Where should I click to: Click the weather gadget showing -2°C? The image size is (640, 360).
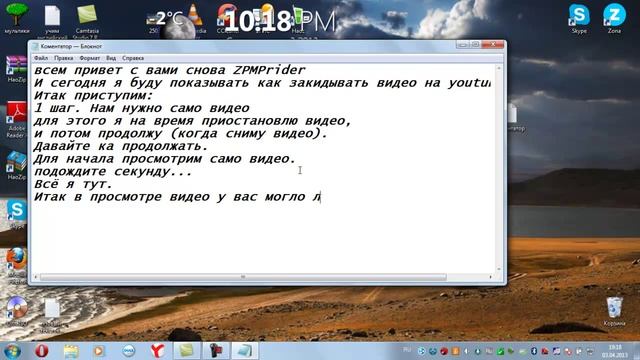[x=171, y=22]
